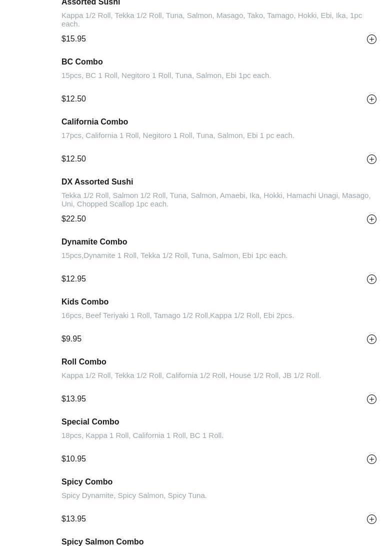Select the Kids Combo title

point(85,301)
